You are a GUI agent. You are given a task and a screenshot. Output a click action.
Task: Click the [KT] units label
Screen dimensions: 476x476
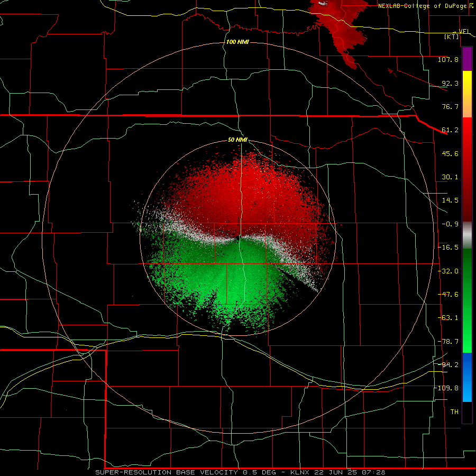(x=452, y=36)
